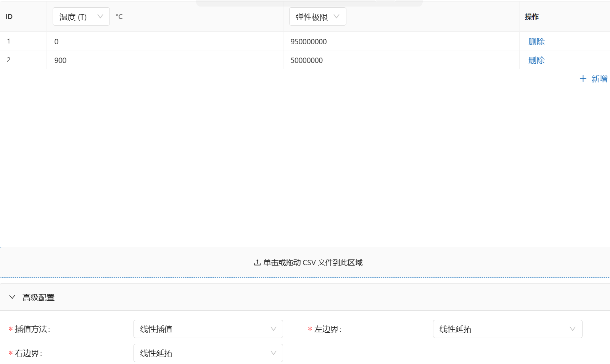The height and width of the screenshot is (364, 610).
Task: Click the °C unit label
Action: click(x=119, y=17)
